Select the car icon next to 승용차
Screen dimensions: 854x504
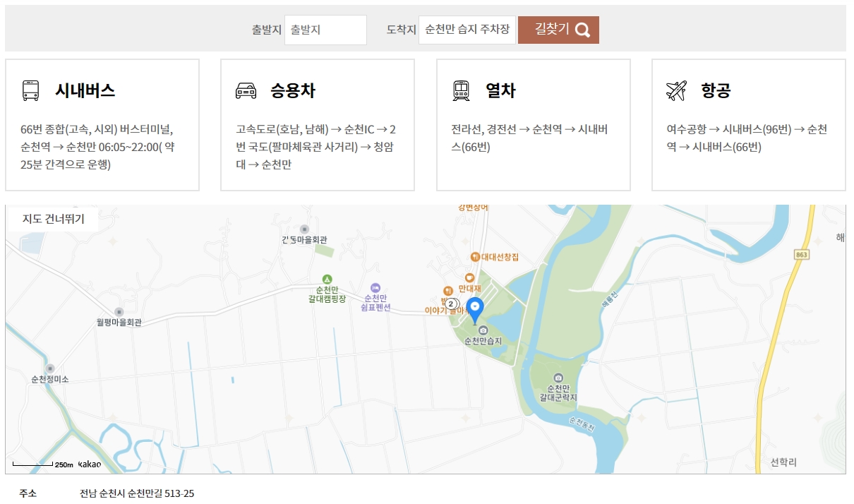[x=245, y=90]
